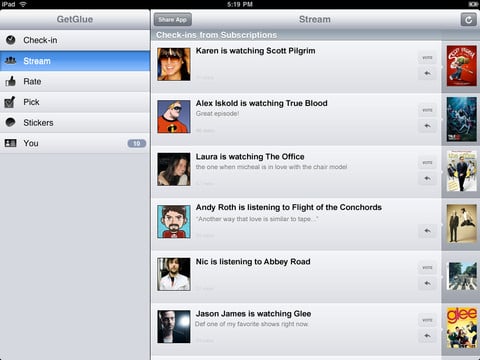Viewport: 480px width, 360px height.
Task: Open Nic's profile photo
Action: coord(174,274)
